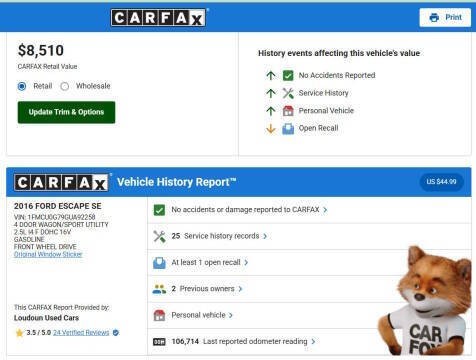Screen dimensions: 476x360
Task: Click the 3.5 / 5.0 rating text
Action: pyautogui.click(x=39, y=333)
